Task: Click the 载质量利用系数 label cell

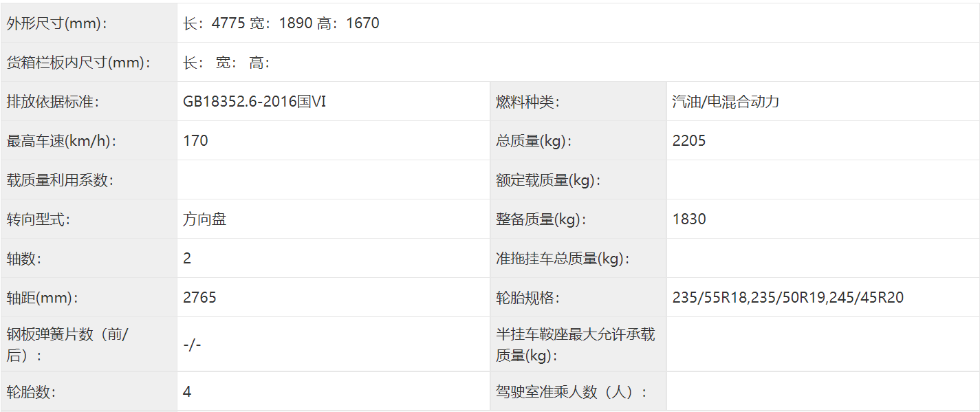Action: click(x=60, y=180)
